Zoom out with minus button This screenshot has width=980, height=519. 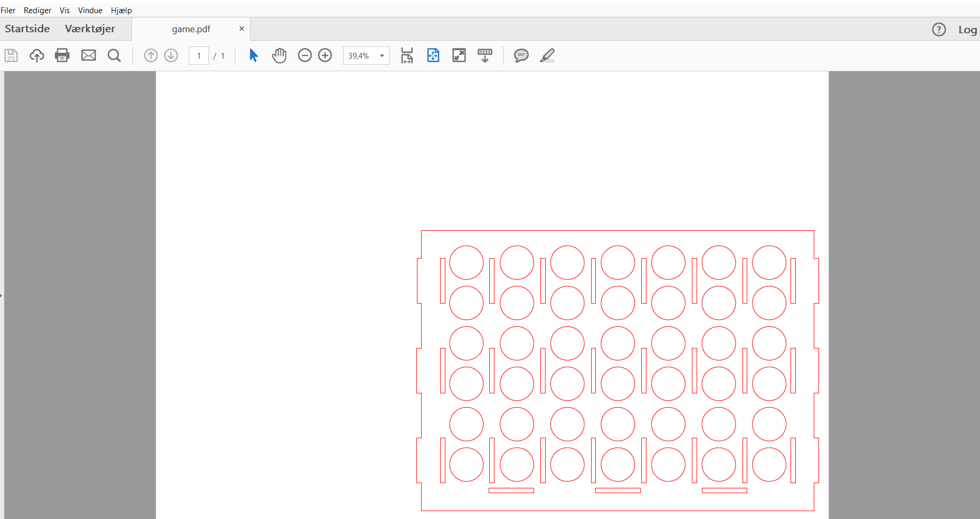coord(305,55)
